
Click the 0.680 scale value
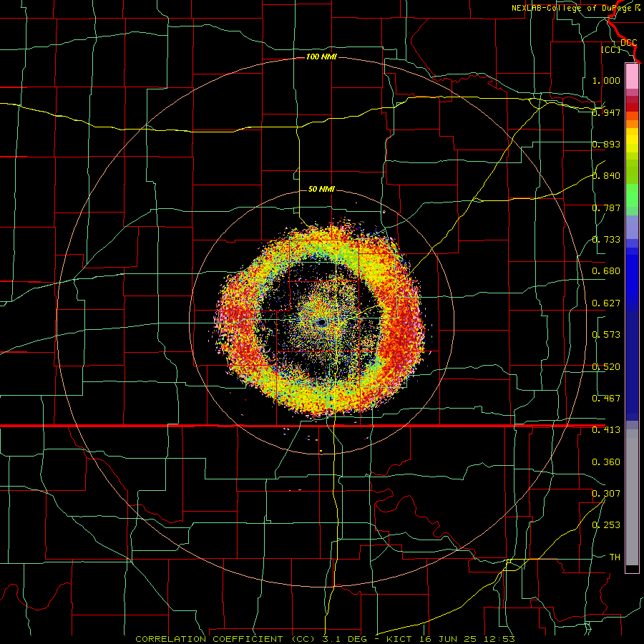606,271
